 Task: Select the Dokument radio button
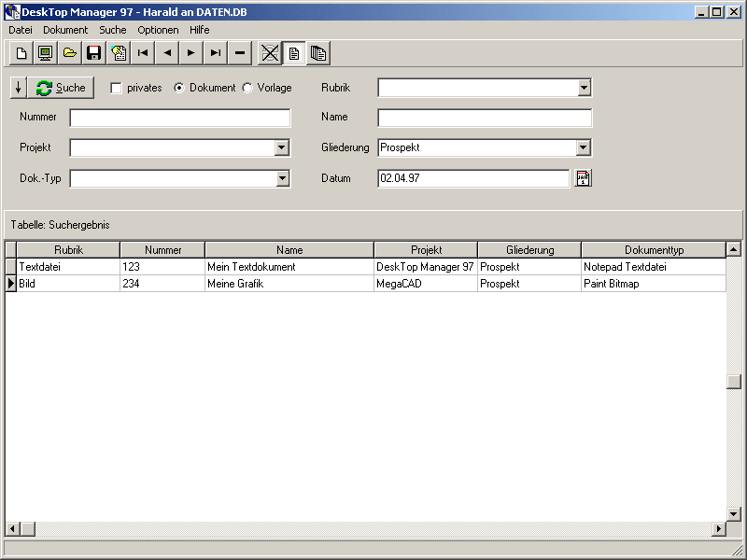tap(179, 88)
